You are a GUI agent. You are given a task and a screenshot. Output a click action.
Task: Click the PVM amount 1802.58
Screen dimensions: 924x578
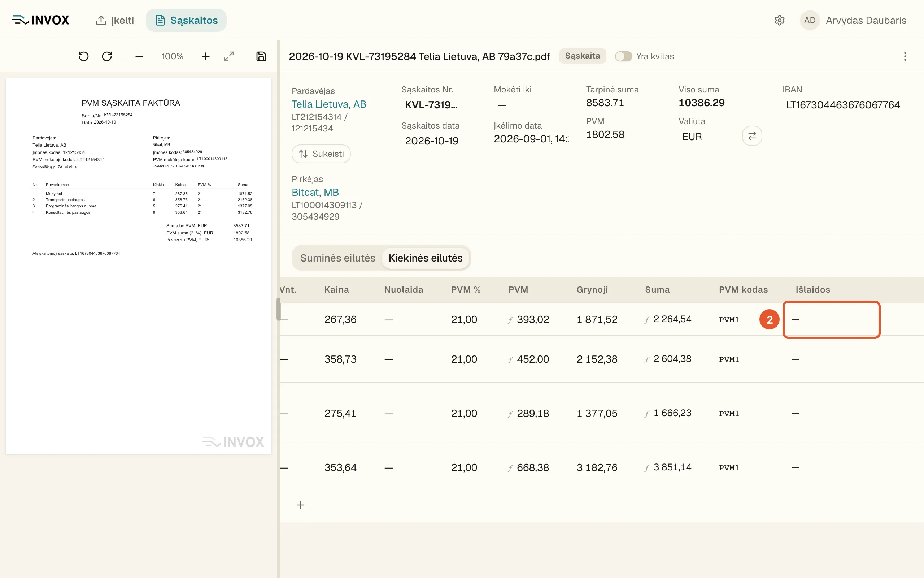[605, 134]
